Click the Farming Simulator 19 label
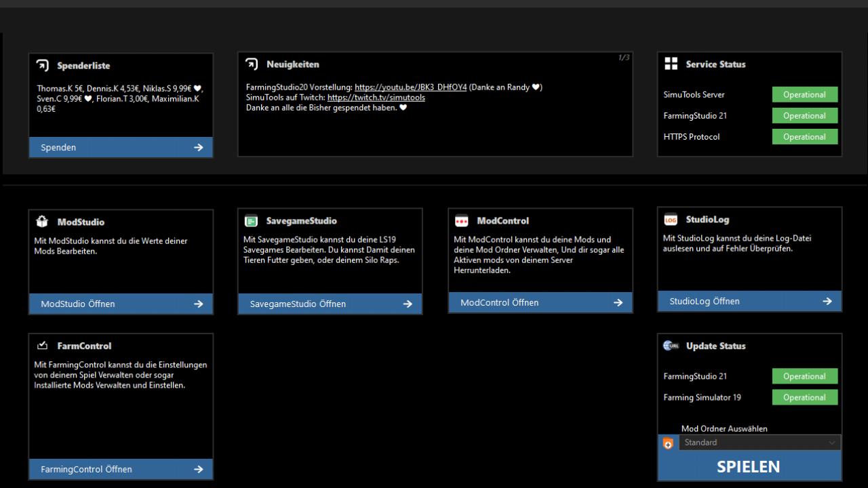This screenshot has width=868, height=488. tap(702, 397)
